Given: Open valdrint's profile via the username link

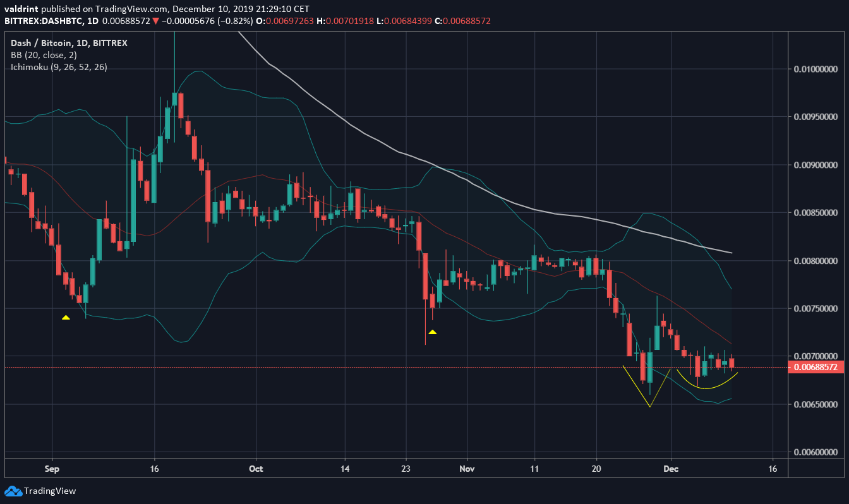Looking at the screenshot, I should click(23, 9).
